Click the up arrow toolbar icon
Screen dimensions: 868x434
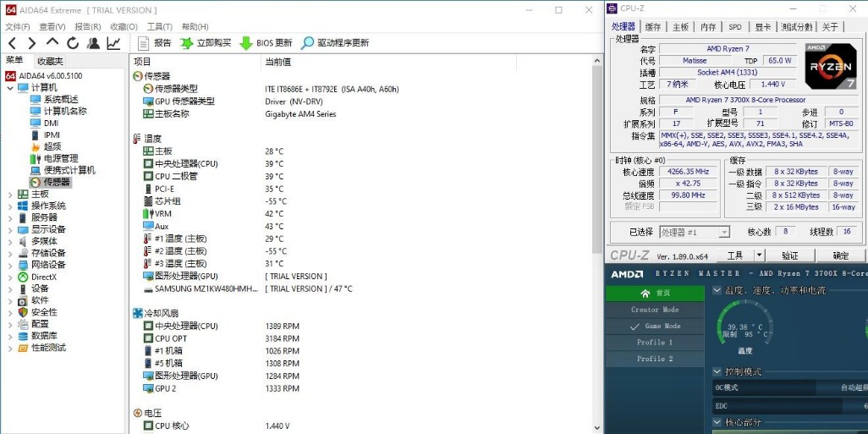pos(52,42)
